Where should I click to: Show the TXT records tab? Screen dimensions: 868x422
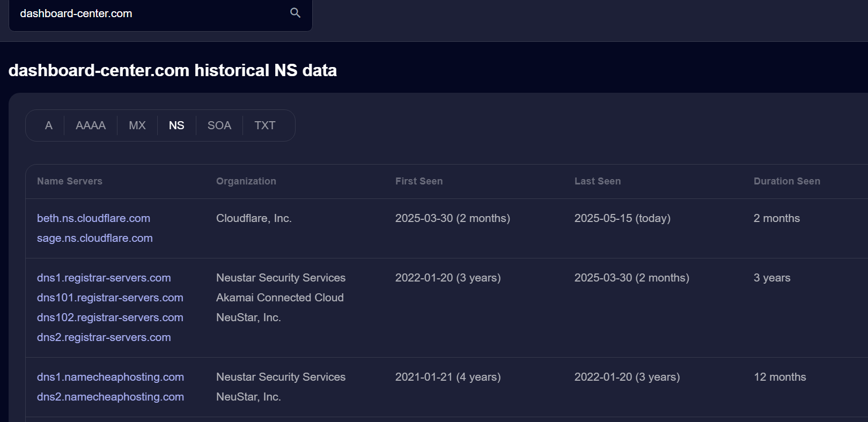(265, 125)
